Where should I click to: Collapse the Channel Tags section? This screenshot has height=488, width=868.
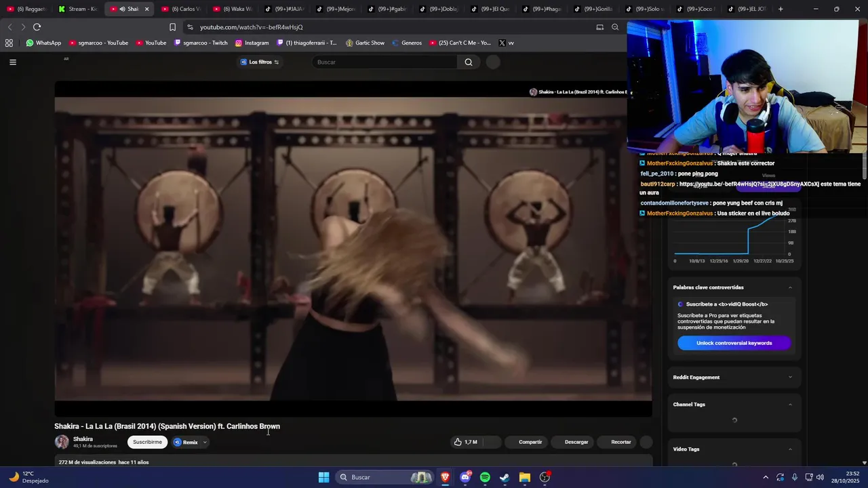pyautogui.click(x=790, y=405)
